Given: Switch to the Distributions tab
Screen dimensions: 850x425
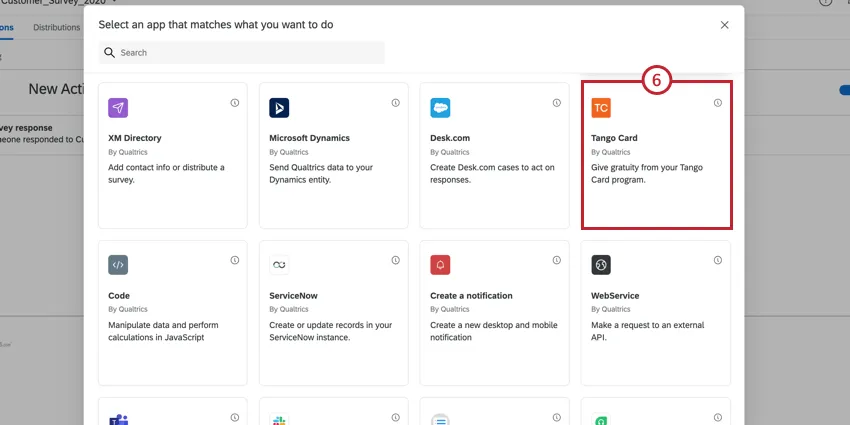Looking at the screenshot, I should pos(56,27).
